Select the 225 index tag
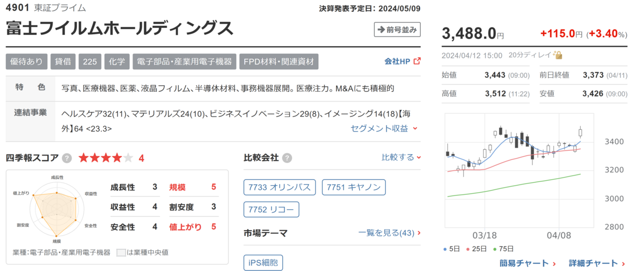Viewport: 644px width, 271px height. pyautogui.click(x=90, y=61)
